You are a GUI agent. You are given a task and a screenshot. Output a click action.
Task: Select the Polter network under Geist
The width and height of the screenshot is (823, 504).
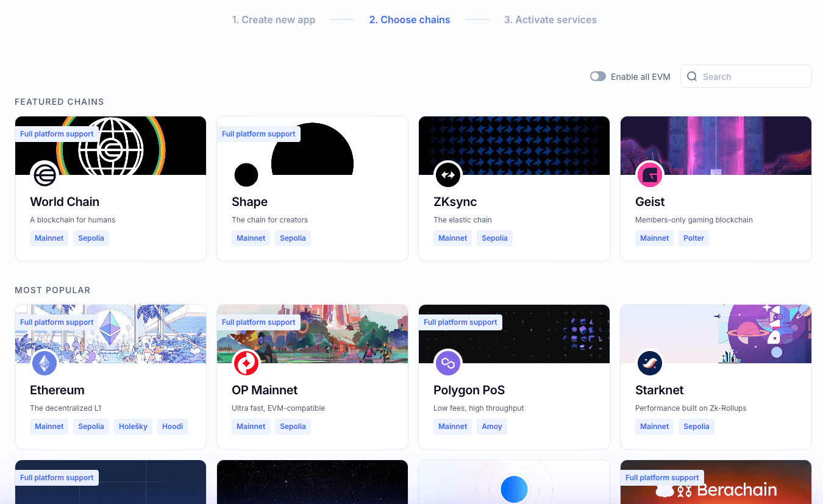pos(694,238)
